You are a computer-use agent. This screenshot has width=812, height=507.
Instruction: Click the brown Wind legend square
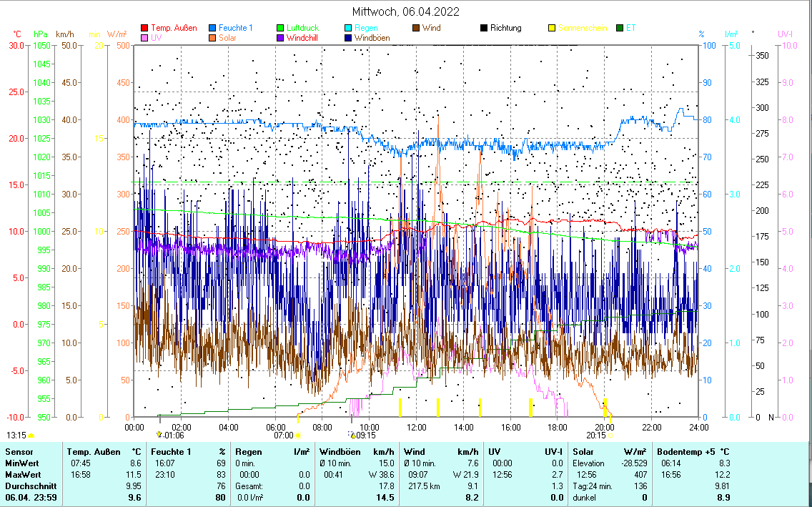point(417,28)
